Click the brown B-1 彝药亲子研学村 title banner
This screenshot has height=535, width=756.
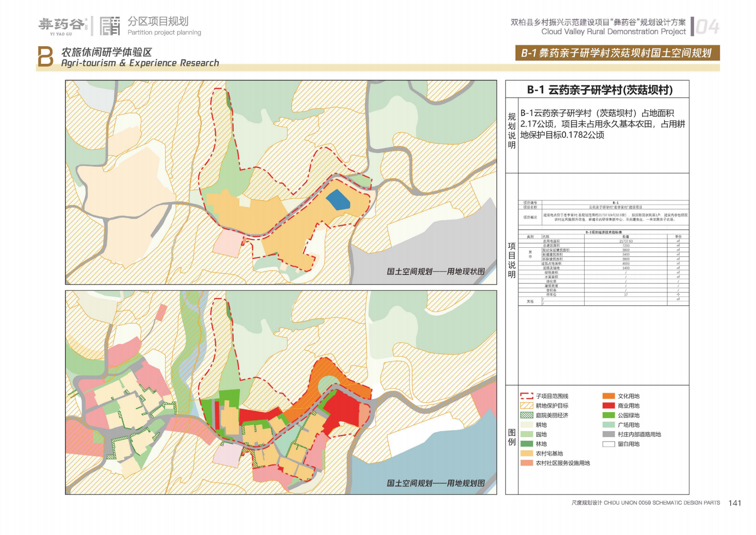pyautogui.click(x=617, y=53)
